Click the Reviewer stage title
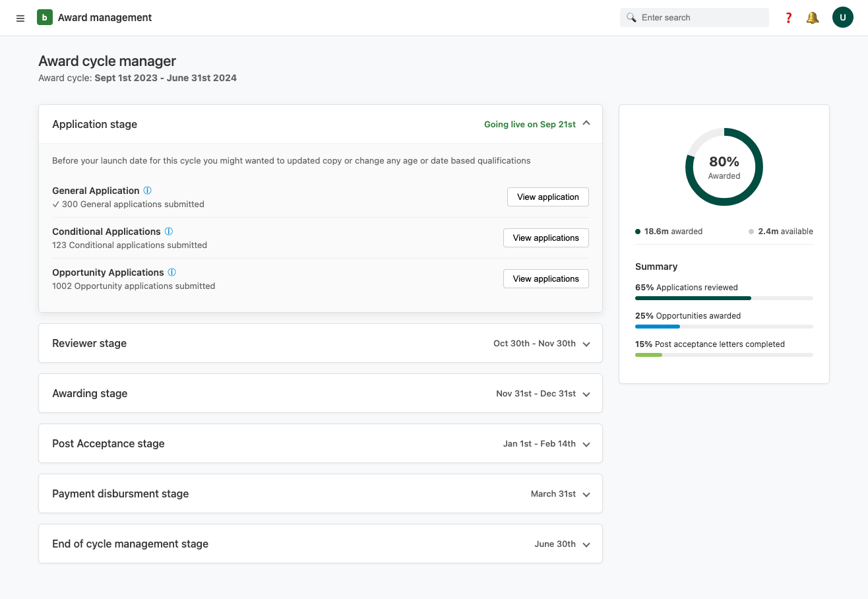Screen dimensions: 868x599 tap(89, 343)
